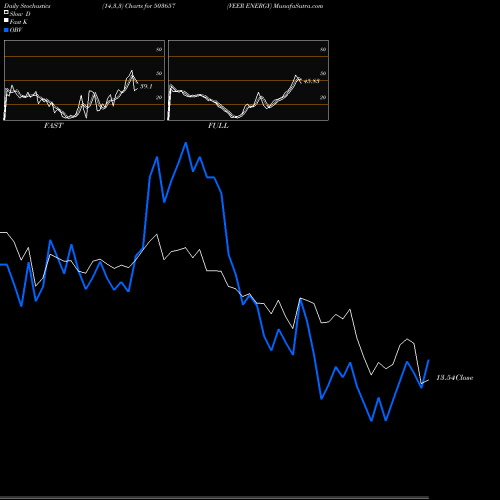Click the 'Daily Stochastics' title text
500x500 pixels.
pyautogui.click(x=27, y=6)
